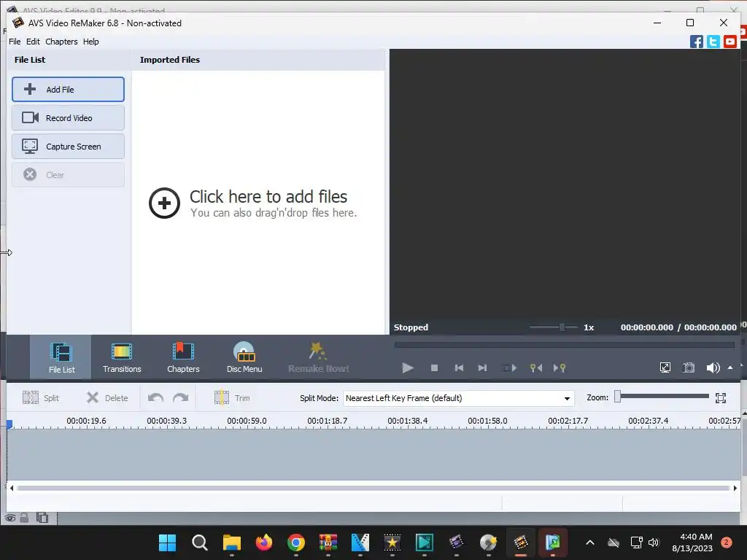The height and width of the screenshot is (560, 747).
Task: Stop playback with the Stop button
Action: [434, 368]
